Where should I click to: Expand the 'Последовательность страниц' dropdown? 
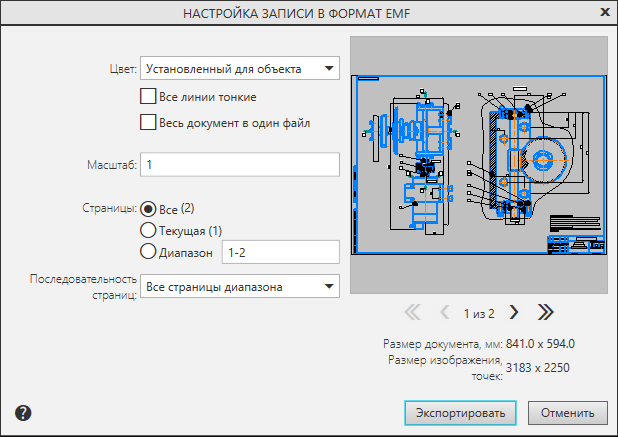click(x=240, y=287)
